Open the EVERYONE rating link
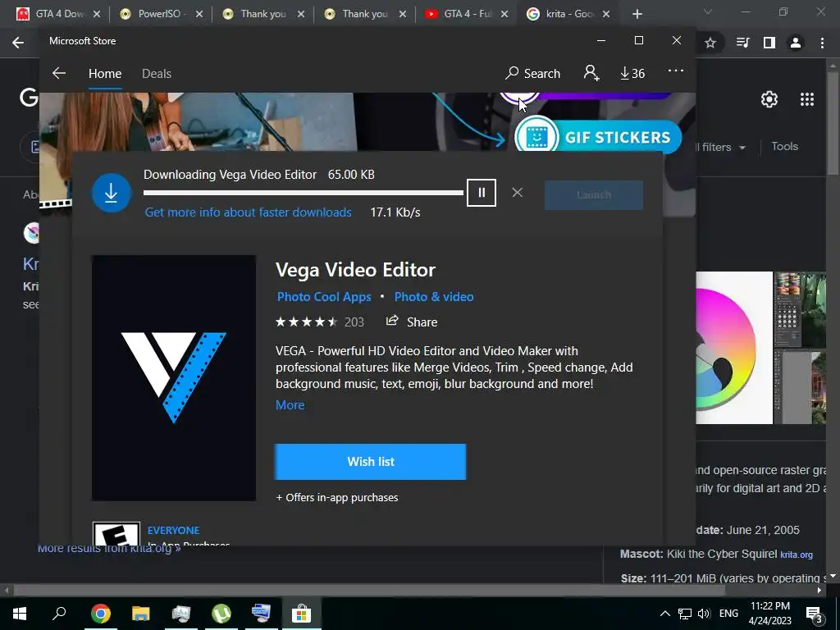Image resolution: width=840 pixels, height=630 pixels. coord(174,531)
